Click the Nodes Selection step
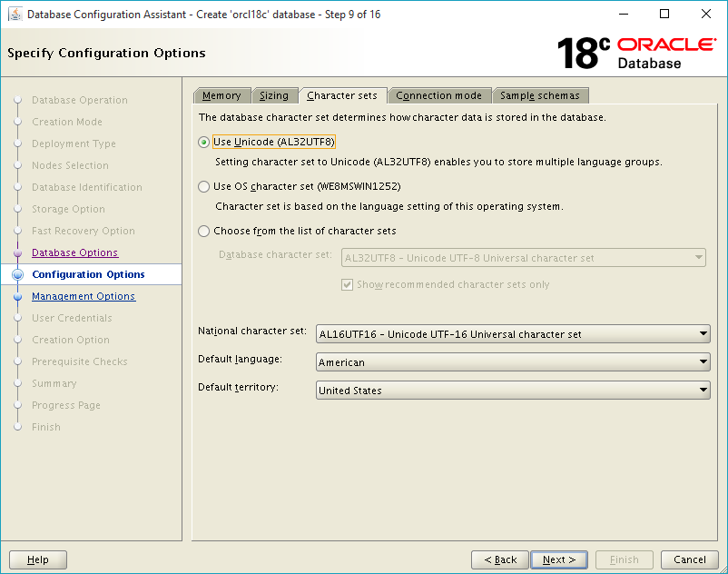 click(70, 165)
